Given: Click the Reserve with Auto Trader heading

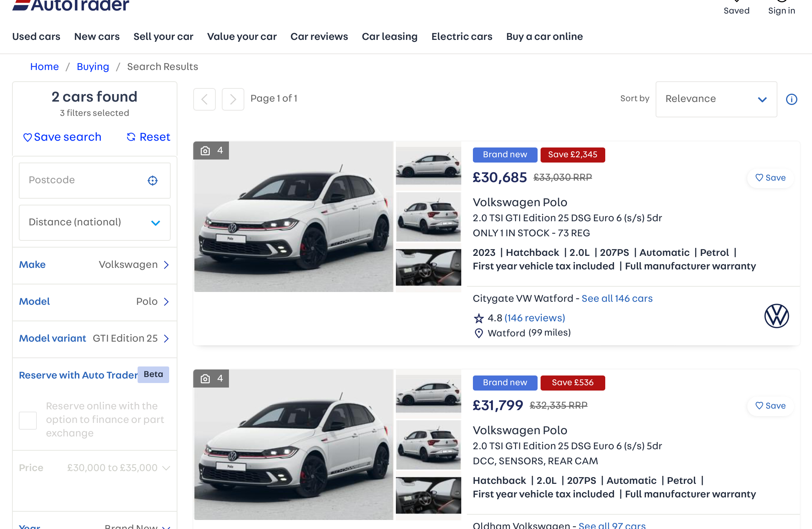Looking at the screenshot, I should [x=78, y=375].
